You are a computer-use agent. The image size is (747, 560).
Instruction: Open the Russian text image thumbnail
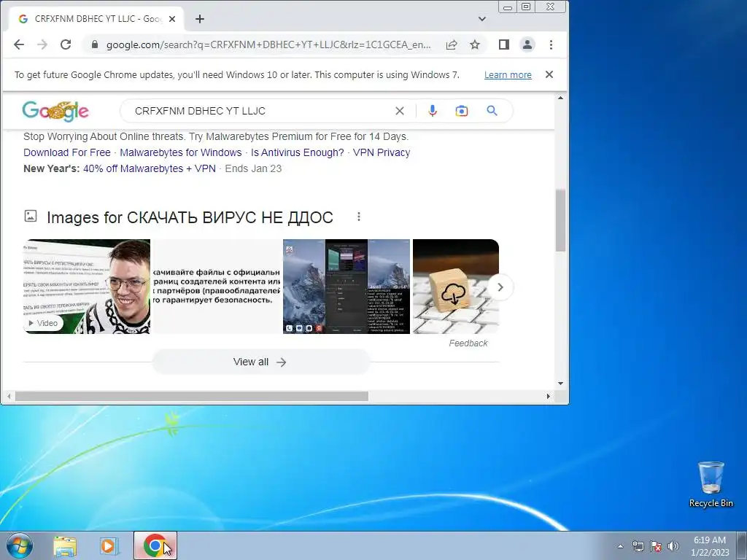coord(217,286)
